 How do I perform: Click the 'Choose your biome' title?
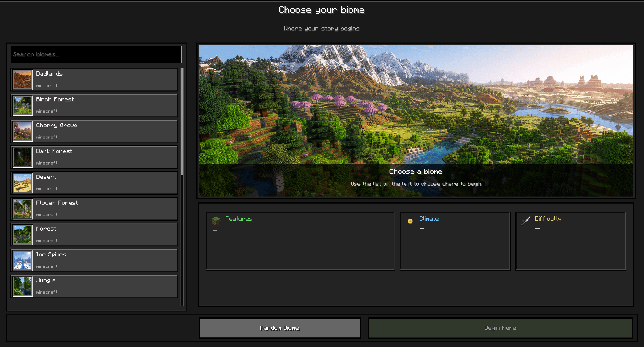click(x=322, y=10)
